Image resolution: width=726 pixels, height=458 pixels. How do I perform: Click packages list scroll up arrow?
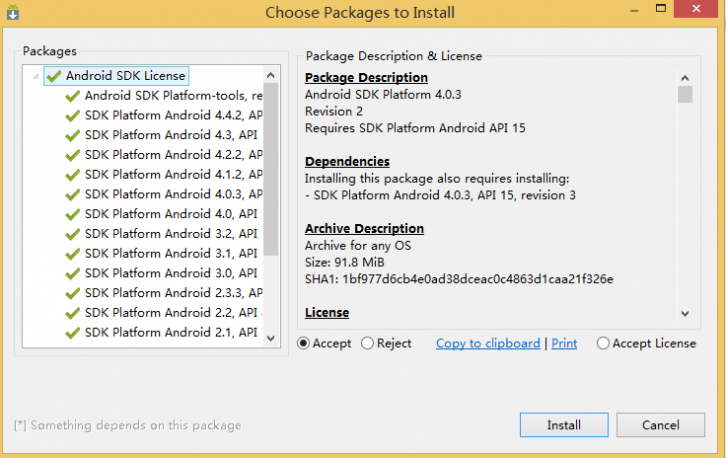click(271, 75)
